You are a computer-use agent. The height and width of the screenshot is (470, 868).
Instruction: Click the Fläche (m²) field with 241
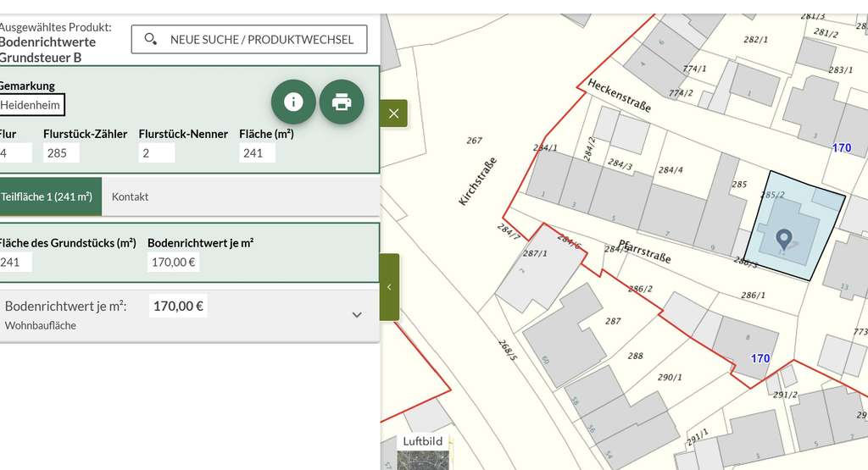pyautogui.click(x=258, y=153)
